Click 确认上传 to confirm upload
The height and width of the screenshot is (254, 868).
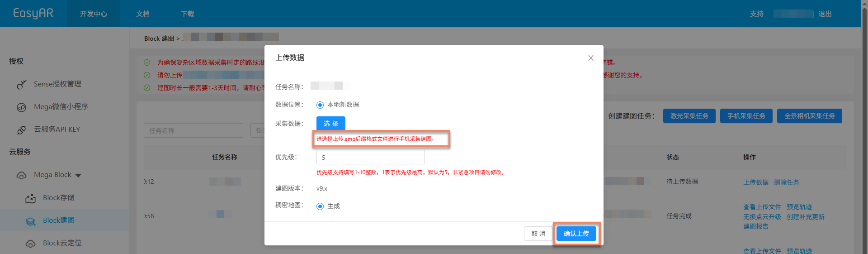(x=576, y=234)
